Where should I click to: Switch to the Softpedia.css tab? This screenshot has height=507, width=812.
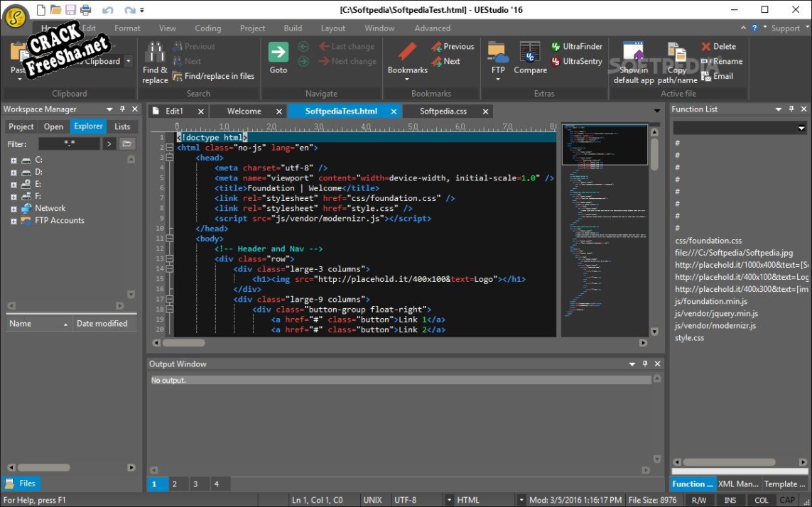[x=443, y=111]
